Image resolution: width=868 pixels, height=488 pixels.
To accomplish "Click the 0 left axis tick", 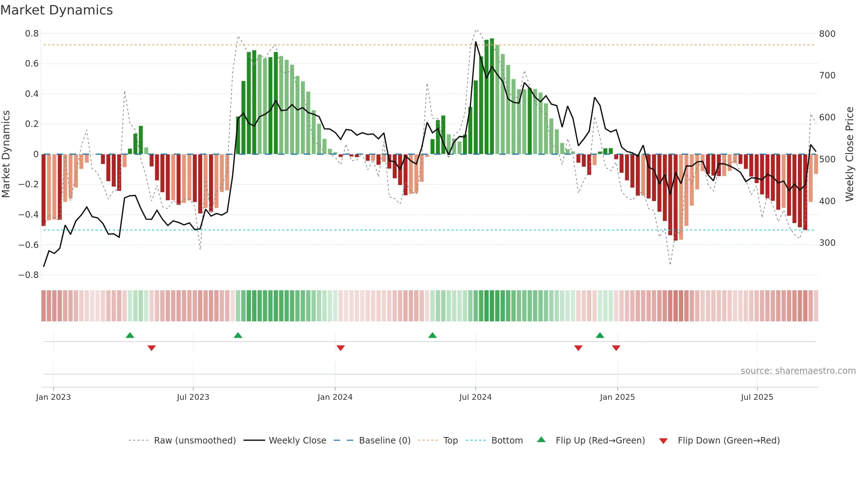I will (36, 154).
